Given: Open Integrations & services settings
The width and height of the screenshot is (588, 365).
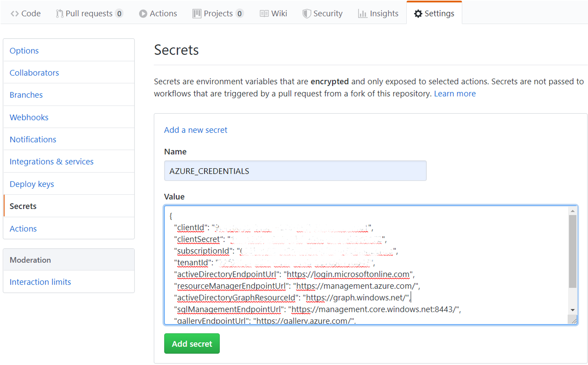Looking at the screenshot, I should click(69, 161).
